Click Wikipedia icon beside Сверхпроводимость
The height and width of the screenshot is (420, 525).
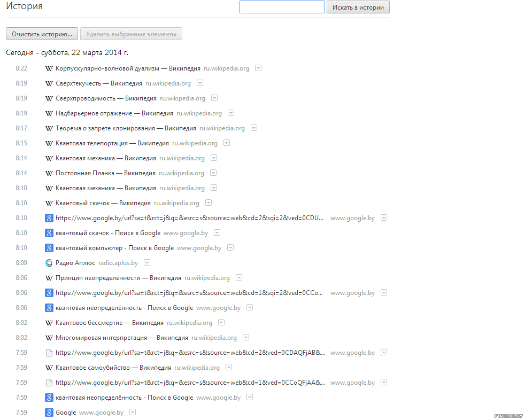coord(49,98)
